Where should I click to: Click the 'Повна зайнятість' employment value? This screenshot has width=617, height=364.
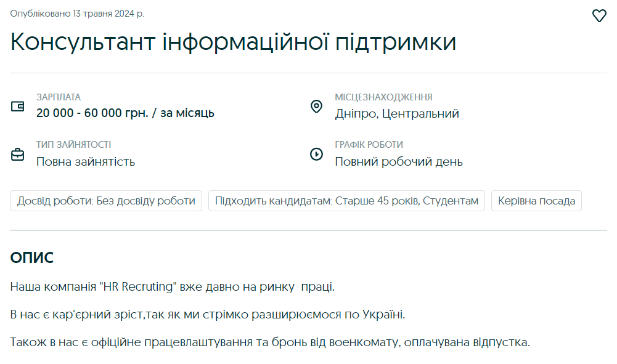pos(86,162)
